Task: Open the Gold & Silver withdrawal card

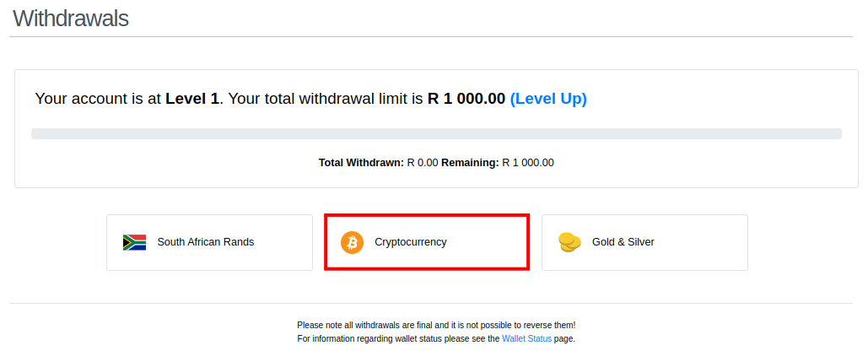Action: click(x=644, y=242)
